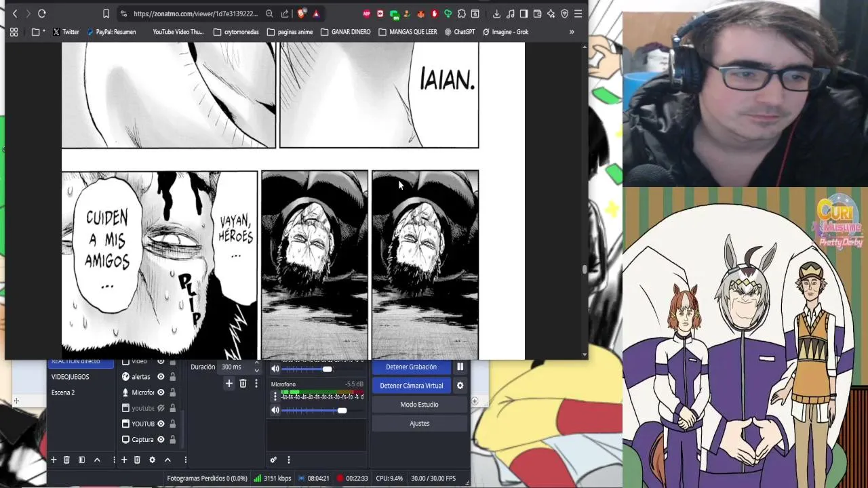This screenshot has height=488, width=868.
Task: Open the AdBlock Plus extension
Action: pos(367,14)
